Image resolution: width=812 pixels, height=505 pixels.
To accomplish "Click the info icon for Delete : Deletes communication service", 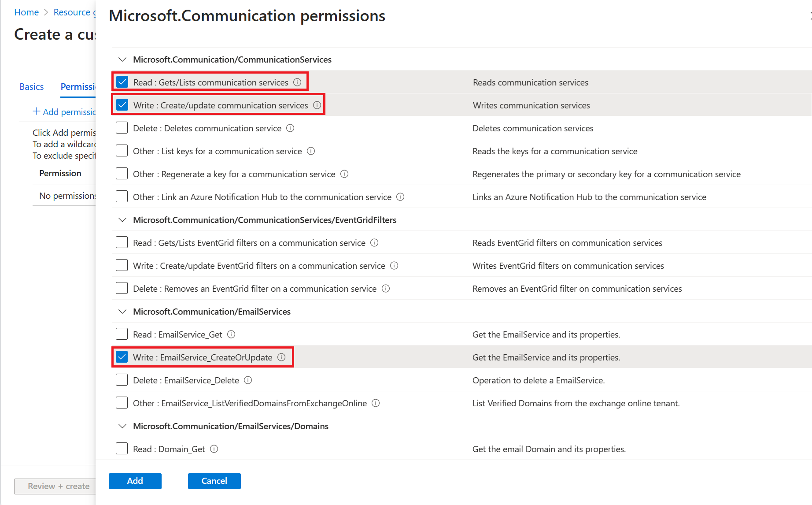I will (x=290, y=128).
